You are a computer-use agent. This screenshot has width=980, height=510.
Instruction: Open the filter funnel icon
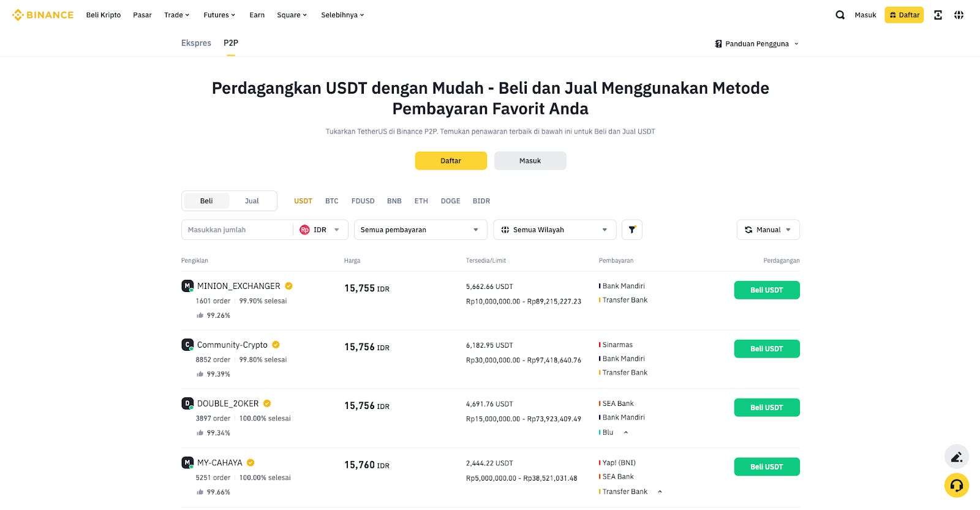(631, 230)
